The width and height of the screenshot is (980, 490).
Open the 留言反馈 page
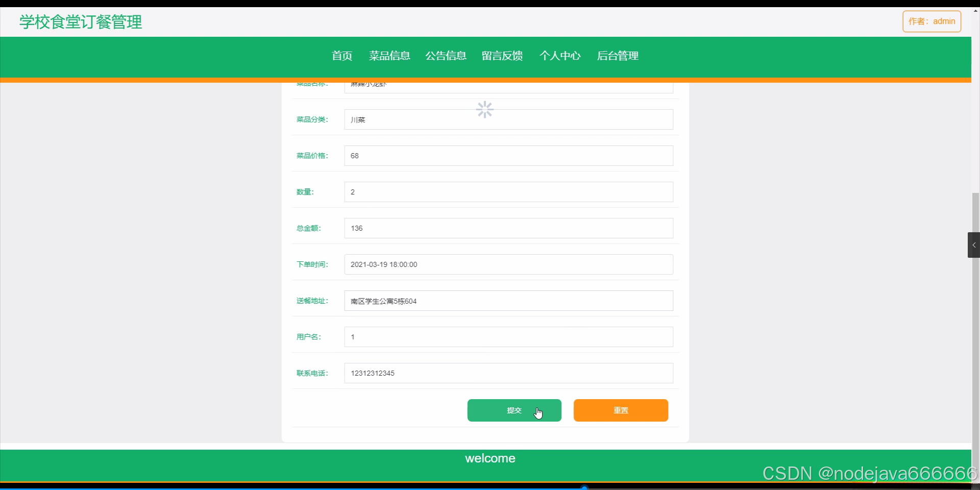[x=502, y=56]
